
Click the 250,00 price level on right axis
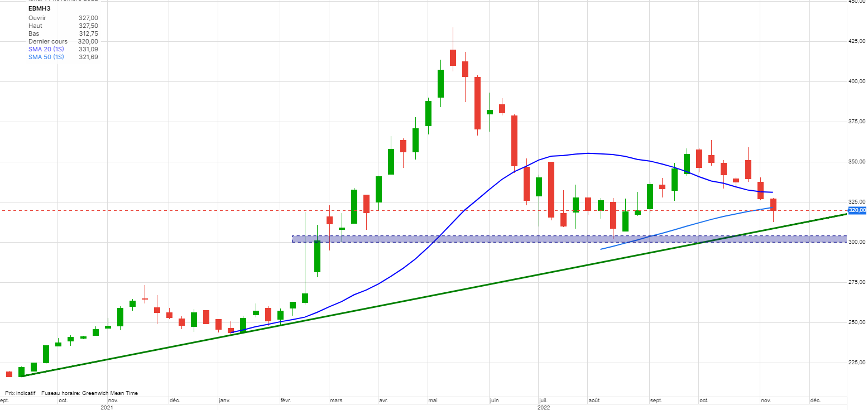856,322
